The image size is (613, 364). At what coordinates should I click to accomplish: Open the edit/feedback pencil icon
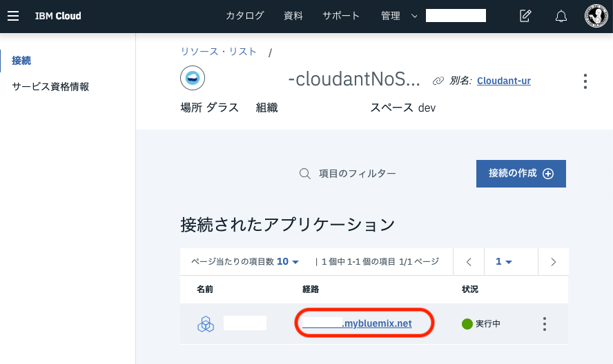click(525, 16)
